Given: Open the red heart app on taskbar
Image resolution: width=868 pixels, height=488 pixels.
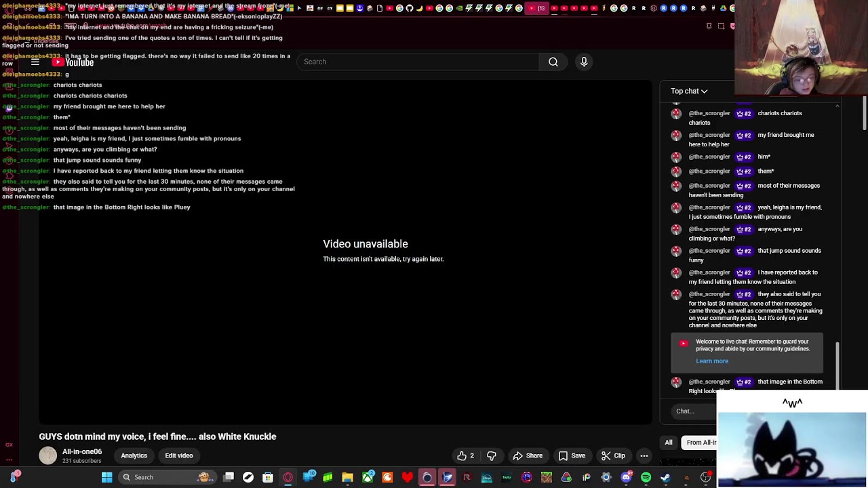Looking at the screenshot, I should tap(407, 477).
